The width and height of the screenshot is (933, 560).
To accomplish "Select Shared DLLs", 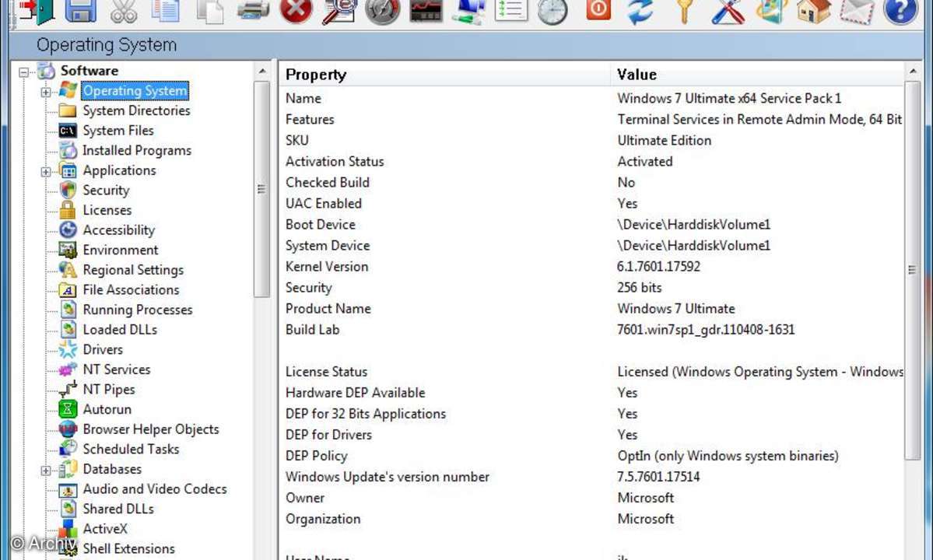I will [118, 509].
